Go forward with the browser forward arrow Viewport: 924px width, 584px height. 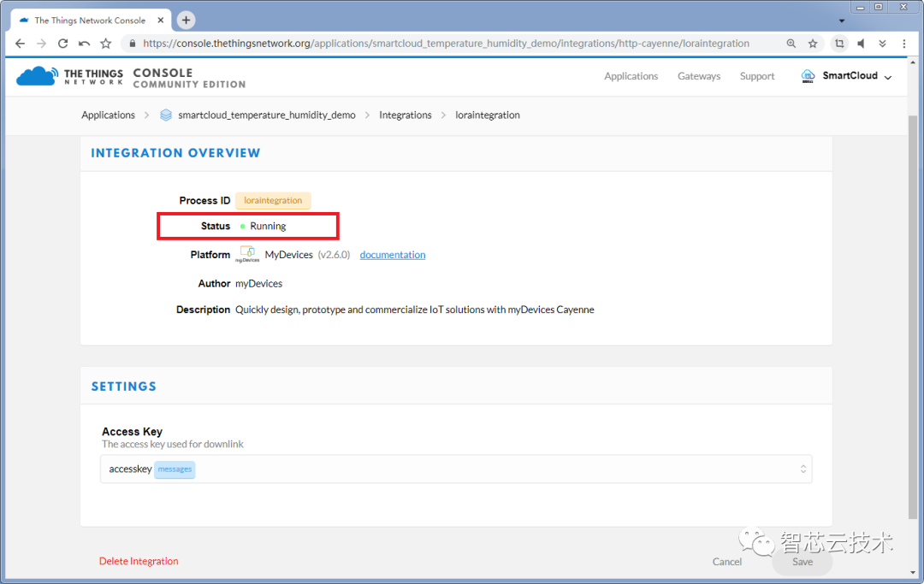[41, 43]
